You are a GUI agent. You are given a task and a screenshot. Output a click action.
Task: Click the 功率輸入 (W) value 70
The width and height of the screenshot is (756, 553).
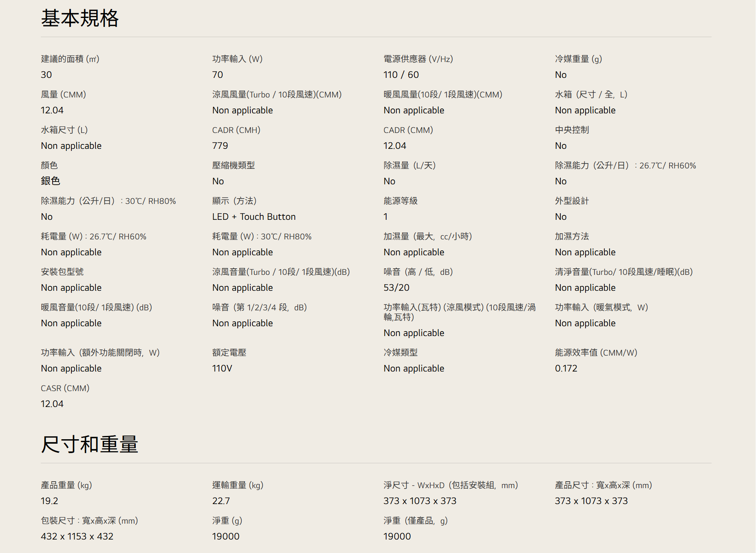coord(217,75)
